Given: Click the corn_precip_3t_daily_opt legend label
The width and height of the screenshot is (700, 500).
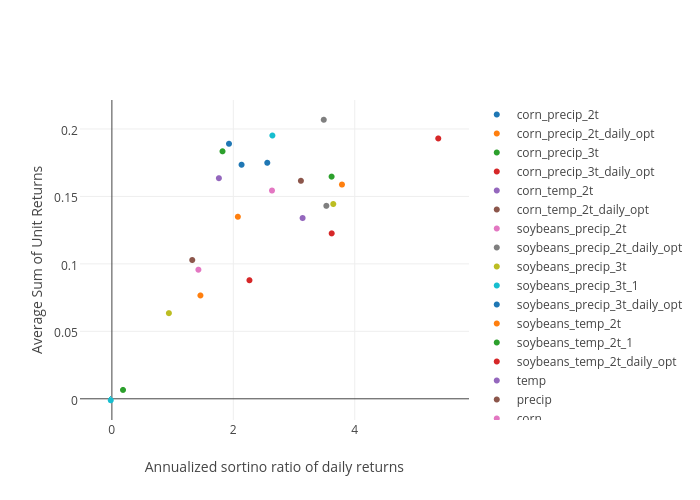Looking at the screenshot, I should tap(585, 171).
